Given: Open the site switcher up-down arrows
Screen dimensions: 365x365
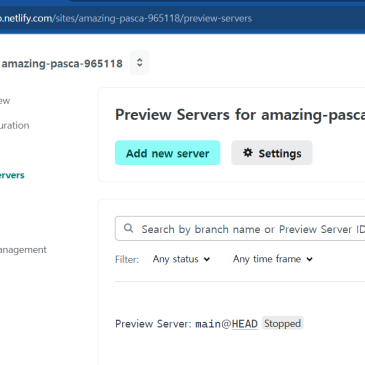Looking at the screenshot, I should pyautogui.click(x=139, y=63).
